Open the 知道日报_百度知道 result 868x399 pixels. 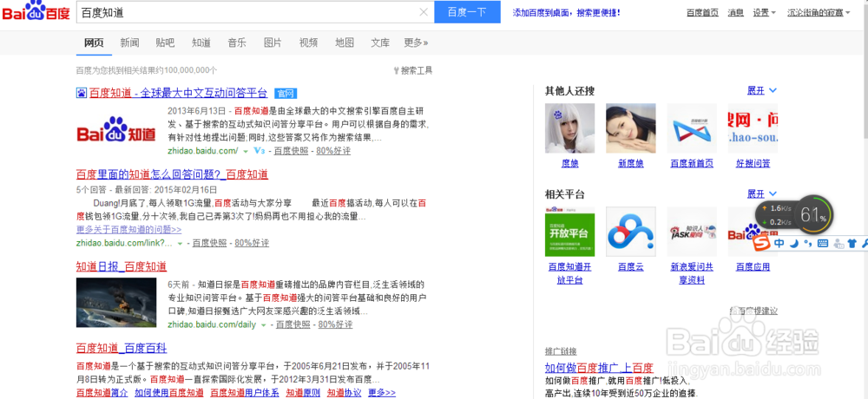pyautogui.click(x=122, y=267)
